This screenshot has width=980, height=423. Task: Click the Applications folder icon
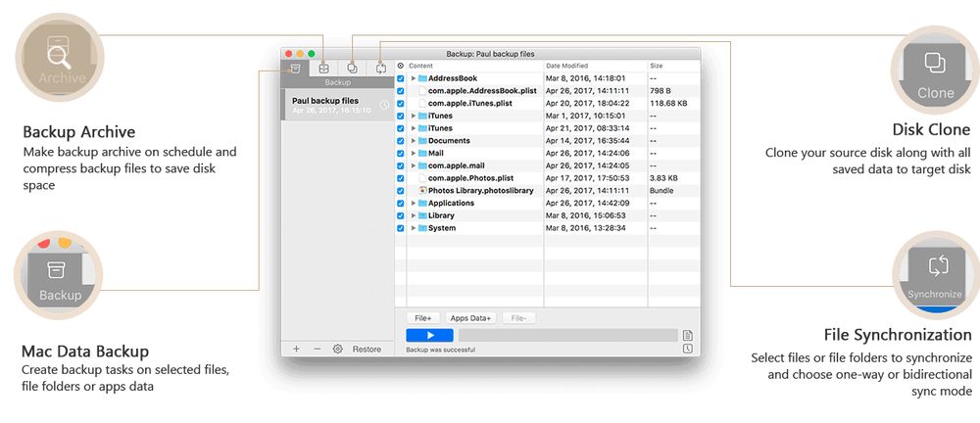click(422, 203)
